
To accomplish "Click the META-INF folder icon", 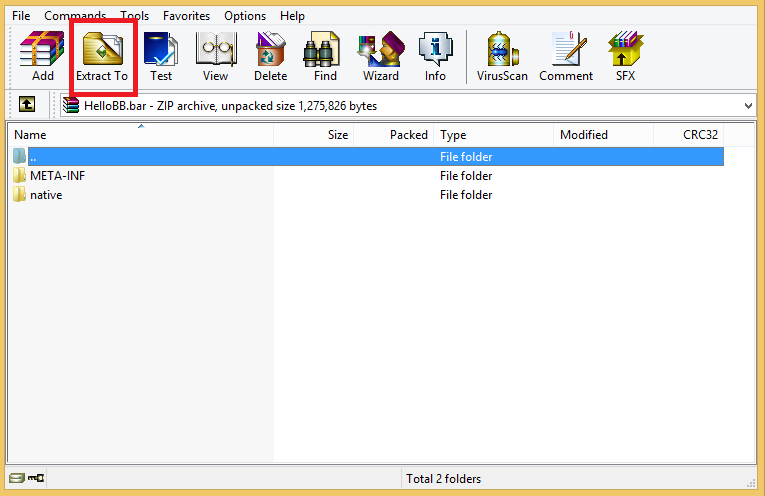I will coord(20,175).
